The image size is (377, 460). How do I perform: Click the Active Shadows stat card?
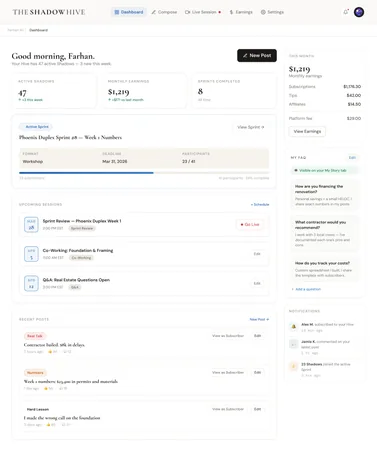click(54, 91)
